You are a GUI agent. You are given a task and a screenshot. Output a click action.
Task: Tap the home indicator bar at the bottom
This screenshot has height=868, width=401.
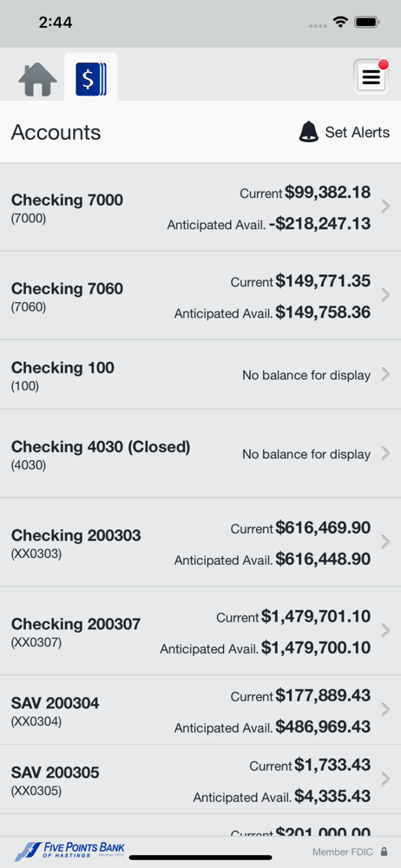(x=200, y=858)
